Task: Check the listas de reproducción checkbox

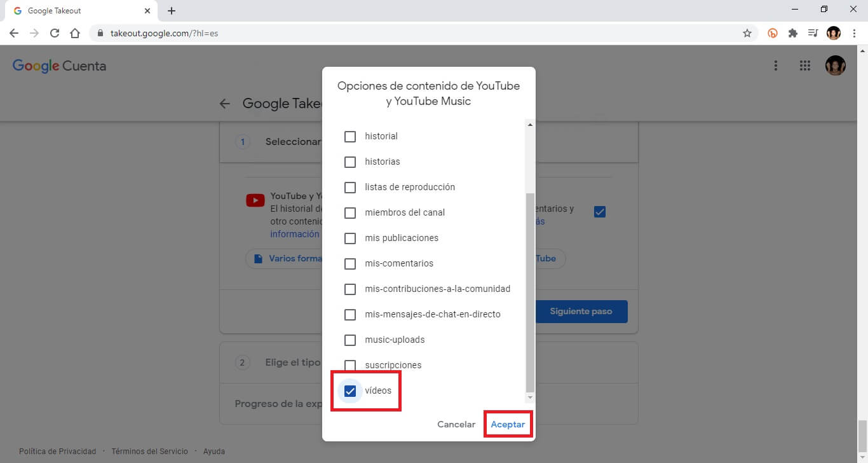Action: [350, 187]
